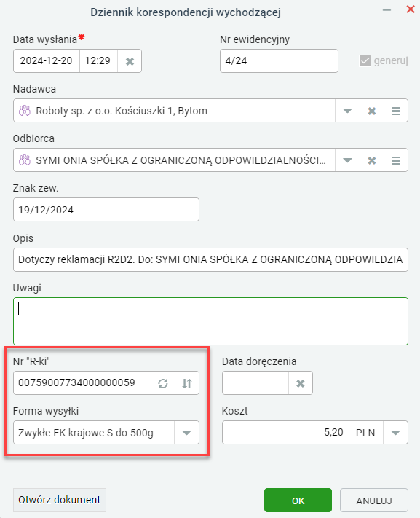Screen dimensions: 420x518
Task: Toggle the generuj checkbox
Action: (x=365, y=60)
